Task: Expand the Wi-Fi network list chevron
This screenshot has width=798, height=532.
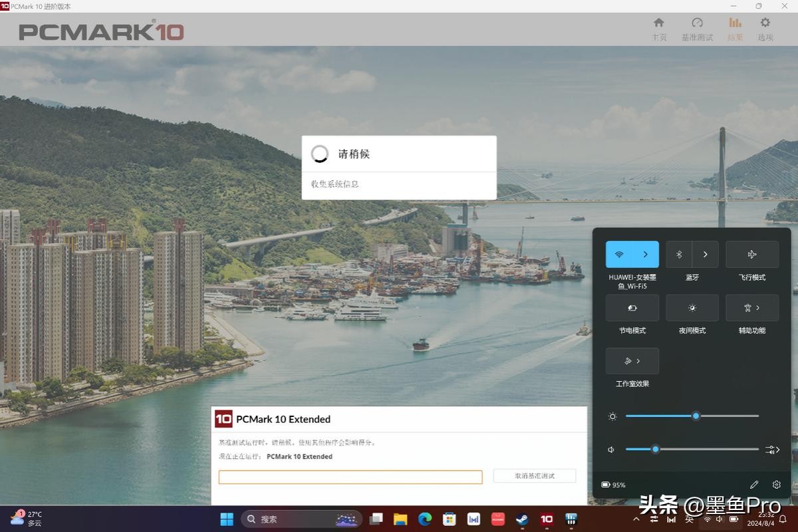Action: point(646,255)
